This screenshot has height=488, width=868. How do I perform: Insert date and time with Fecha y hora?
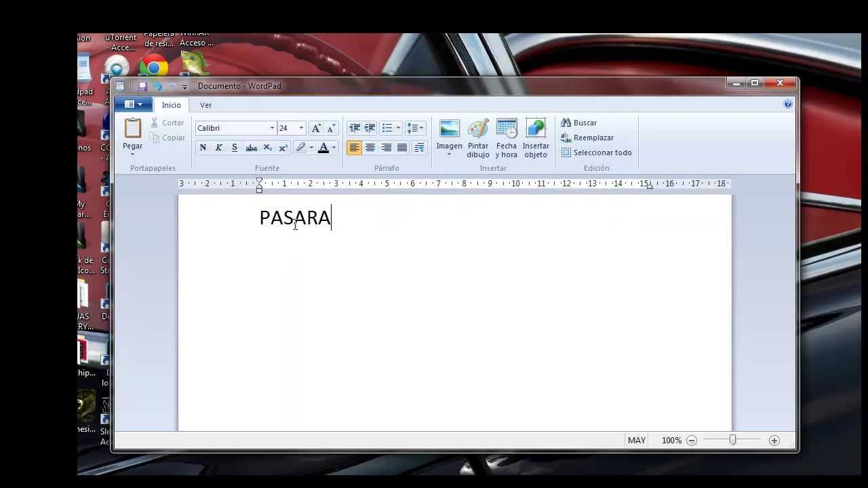tap(507, 138)
